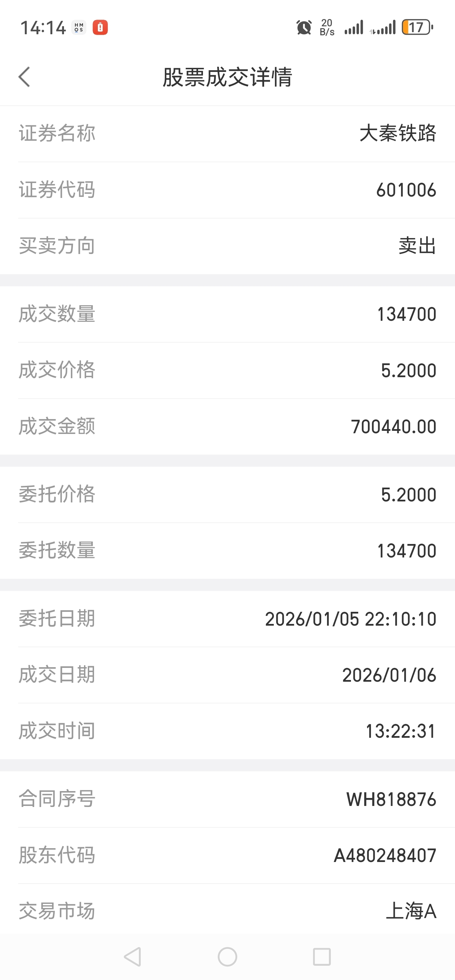Tap the traded quantity 134700 under 成交数量
The image size is (455, 980).
coord(406,314)
